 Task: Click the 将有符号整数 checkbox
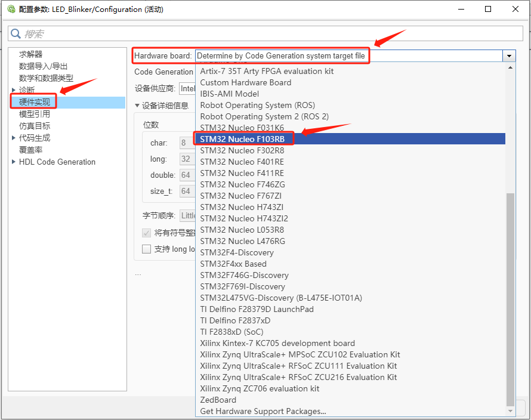146,234
